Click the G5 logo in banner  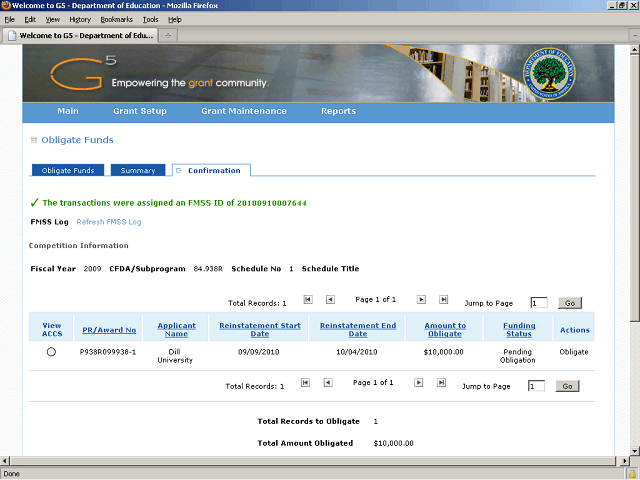[x=83, y=73]
